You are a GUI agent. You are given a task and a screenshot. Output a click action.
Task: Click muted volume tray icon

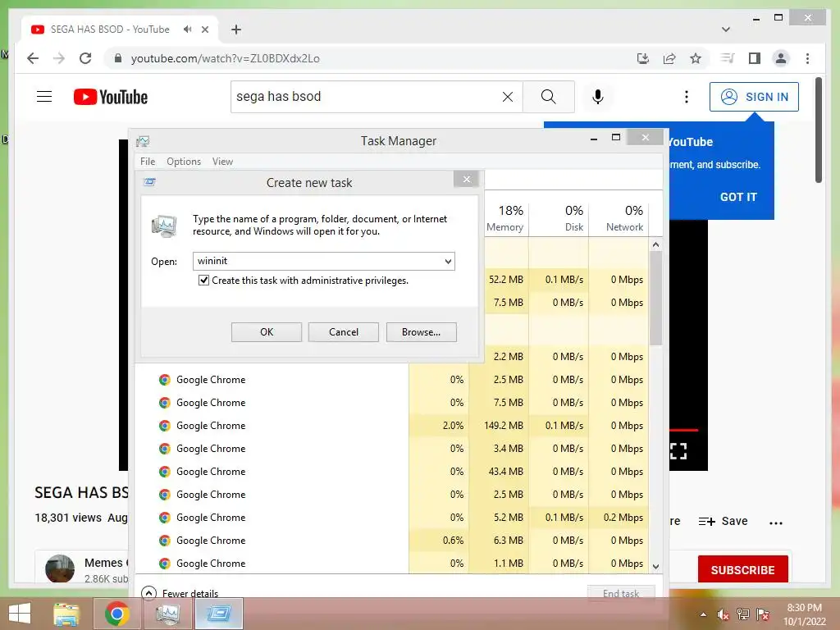tap(723, 614)
